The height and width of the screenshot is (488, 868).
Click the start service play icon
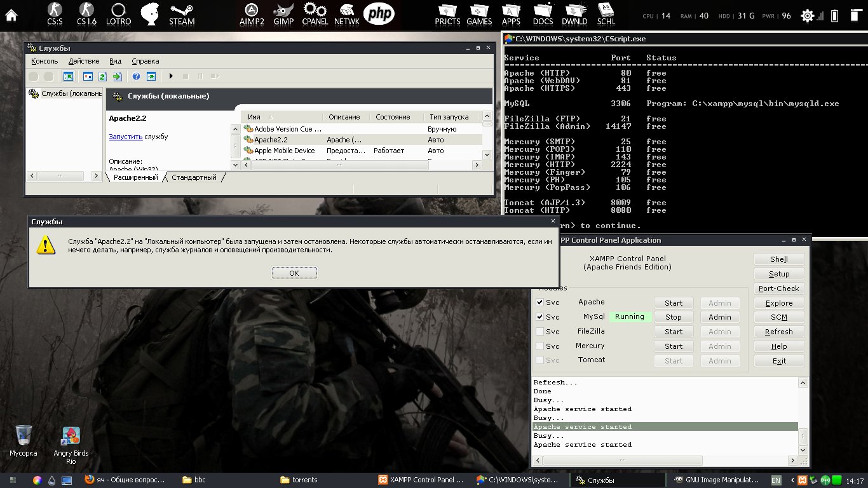[x=171, y=76]
